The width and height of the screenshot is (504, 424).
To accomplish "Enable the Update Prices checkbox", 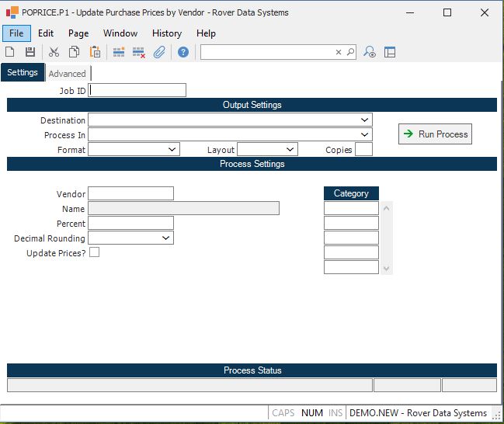I will click(94, 252).
